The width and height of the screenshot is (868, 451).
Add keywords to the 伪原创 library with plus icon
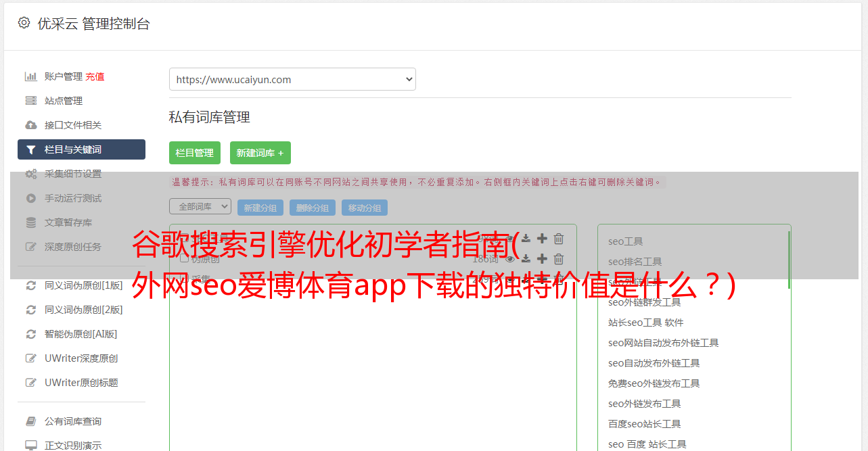(x=542, y=259)
